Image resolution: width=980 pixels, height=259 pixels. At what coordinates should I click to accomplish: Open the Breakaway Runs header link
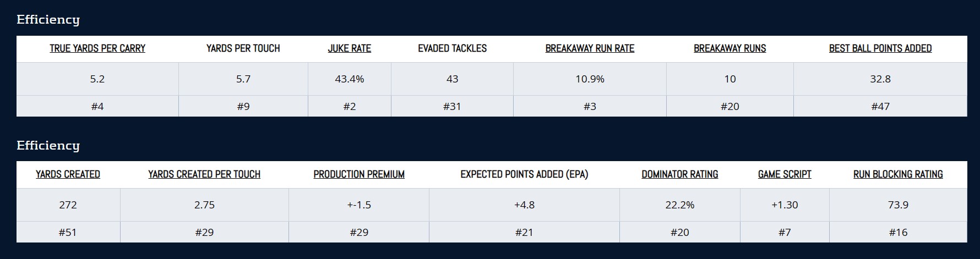[x=729, y=48]
